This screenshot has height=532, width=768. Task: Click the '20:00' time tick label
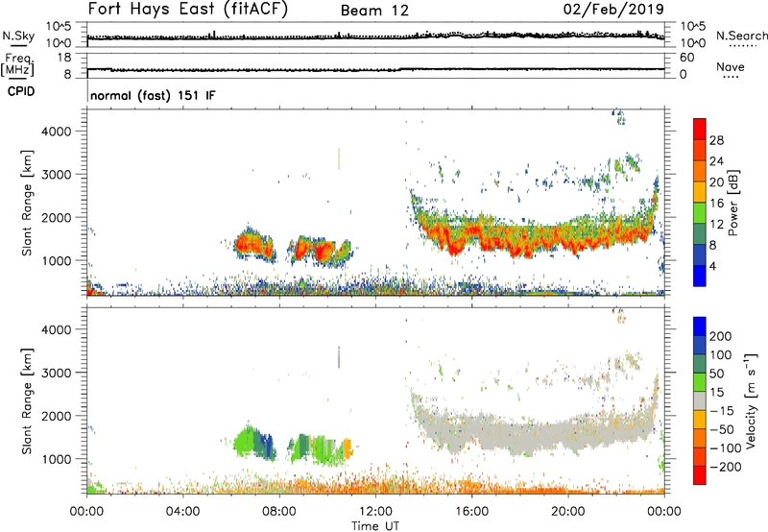click(568, 512)
